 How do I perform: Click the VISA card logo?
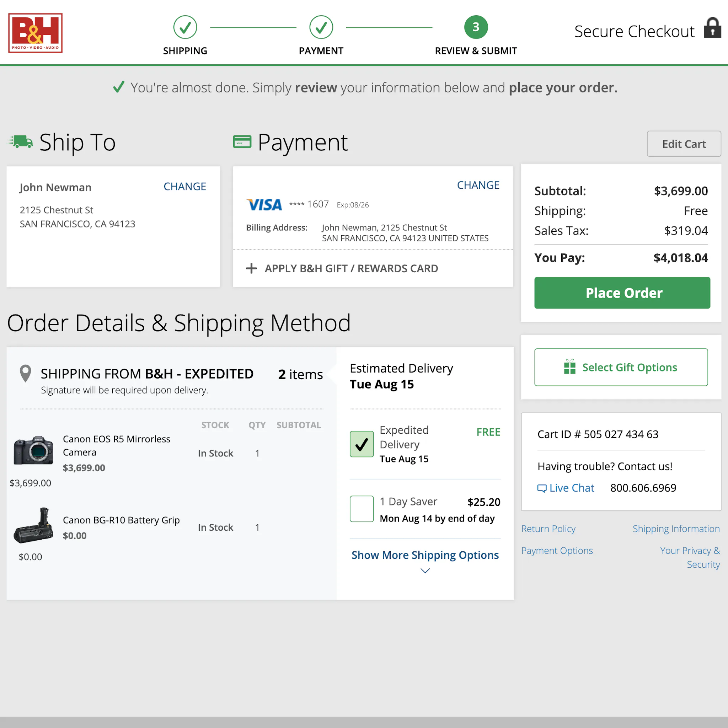pos(264,205)
